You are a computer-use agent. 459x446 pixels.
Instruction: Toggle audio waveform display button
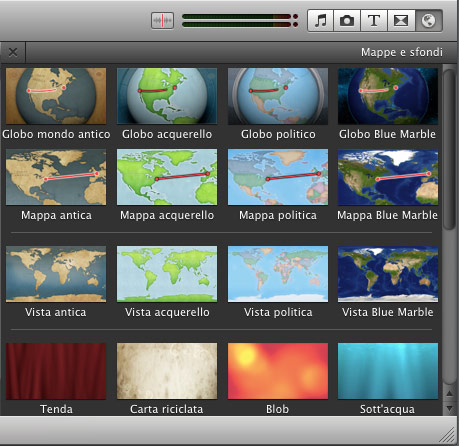click(162, 21)
